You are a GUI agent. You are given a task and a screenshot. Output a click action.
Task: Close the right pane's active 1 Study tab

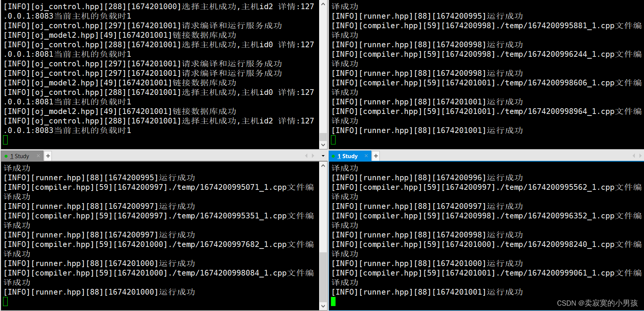click(366, 156)
